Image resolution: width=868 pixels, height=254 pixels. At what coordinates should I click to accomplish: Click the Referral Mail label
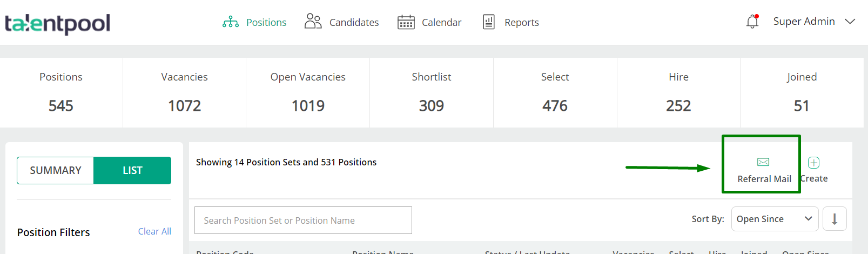[764, 179]
